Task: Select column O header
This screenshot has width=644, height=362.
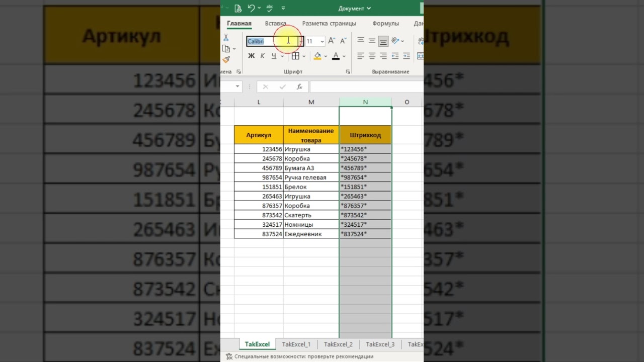Action: click(407, 102)
